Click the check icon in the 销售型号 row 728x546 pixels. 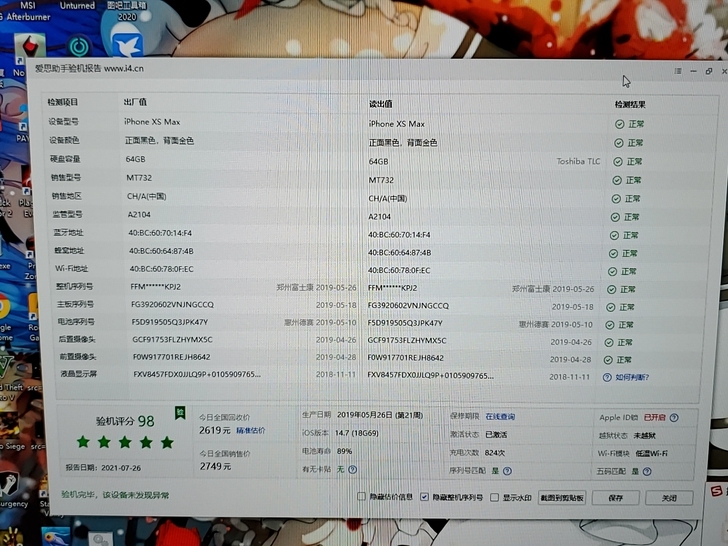click(617, 180)
